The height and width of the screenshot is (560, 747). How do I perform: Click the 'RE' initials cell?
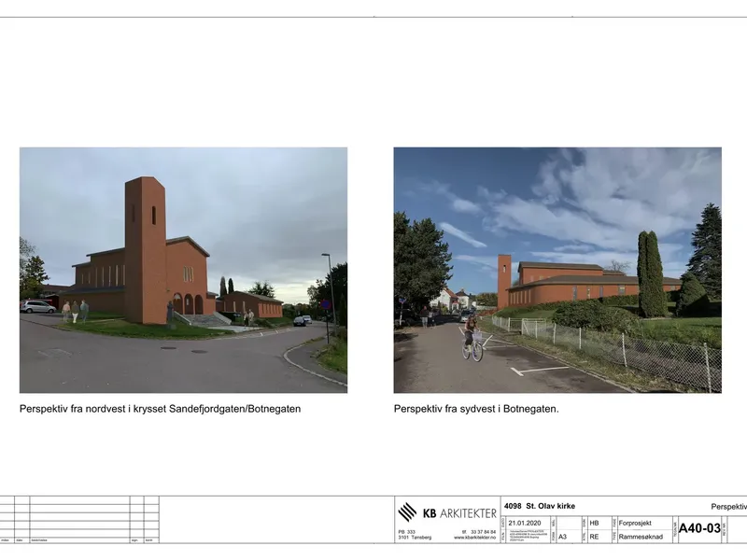point(594,537)
